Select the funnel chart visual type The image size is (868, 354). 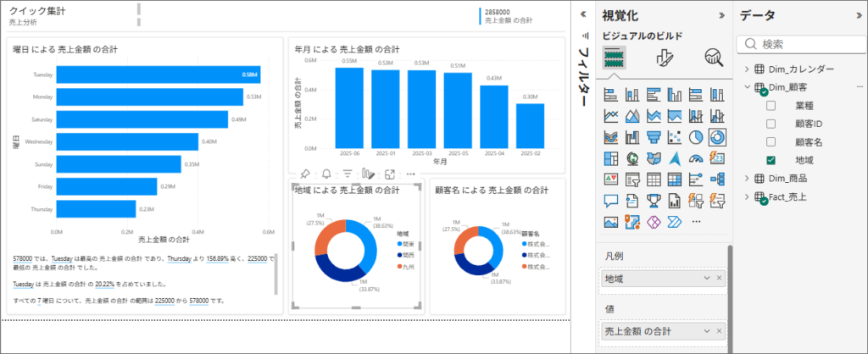click(653, 136)
